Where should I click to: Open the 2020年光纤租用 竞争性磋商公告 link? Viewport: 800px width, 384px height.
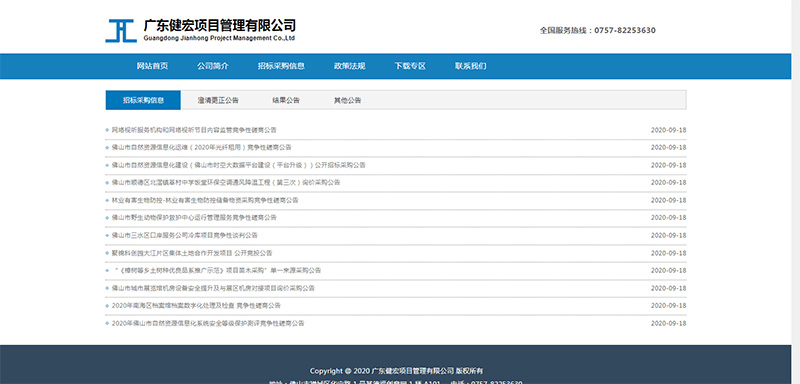click(x=202, y=147)
